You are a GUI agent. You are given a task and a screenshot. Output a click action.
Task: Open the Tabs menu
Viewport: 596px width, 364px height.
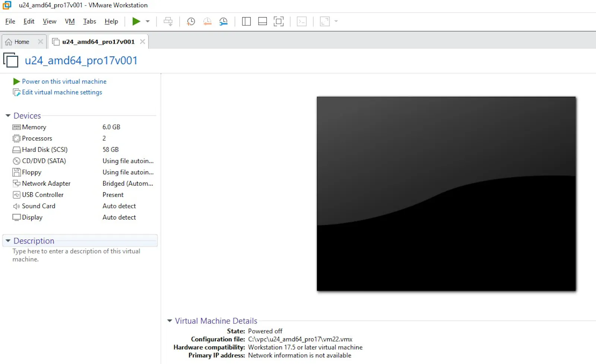(89, 22)
